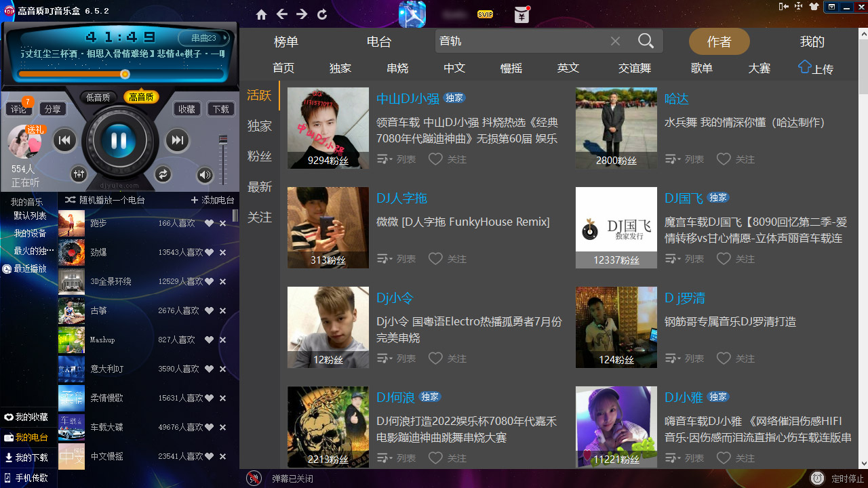Follow 中山DJ小强 with heart 关注
The height and width of the screenshot is (488, 868).
pyautogui.click(x=448, y=159)
